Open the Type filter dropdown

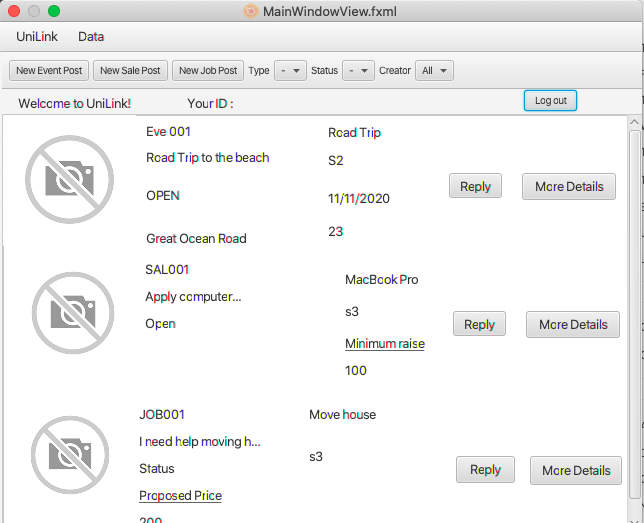291,70
